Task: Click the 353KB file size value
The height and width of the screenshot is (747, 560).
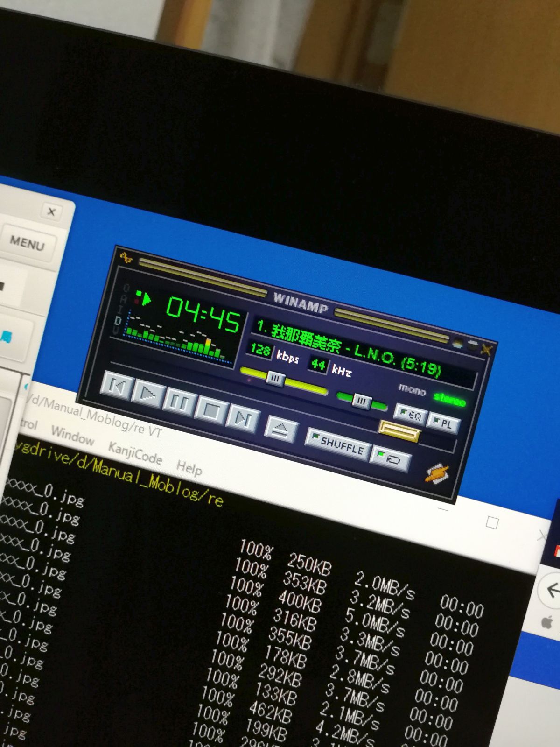Action: tap(304, 584)
